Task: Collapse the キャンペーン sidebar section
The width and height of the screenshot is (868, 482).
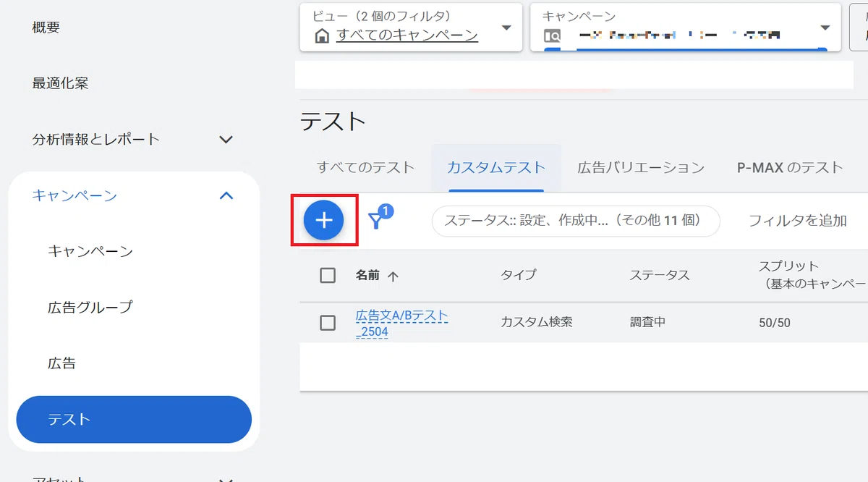Action: click(x=226, y=195)
